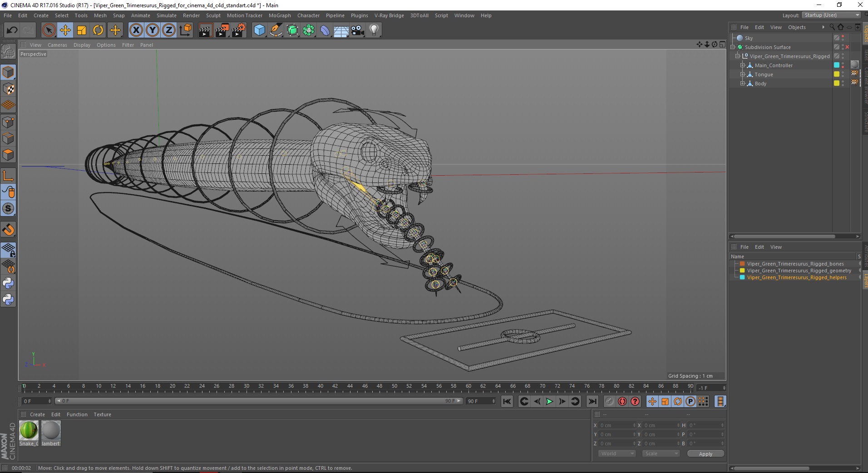Select the lambert material thumbnail
This screenshot has width=868, height=473.
(x=51, y=434)
